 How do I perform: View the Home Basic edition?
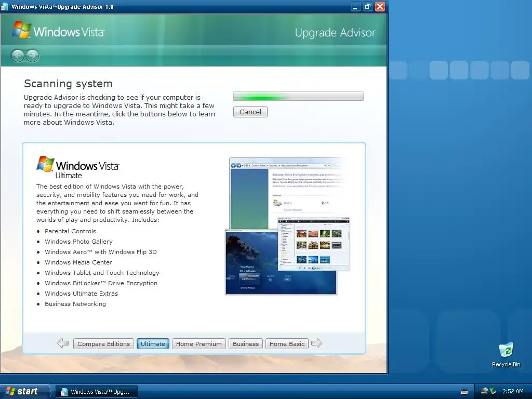coord(287,344)
